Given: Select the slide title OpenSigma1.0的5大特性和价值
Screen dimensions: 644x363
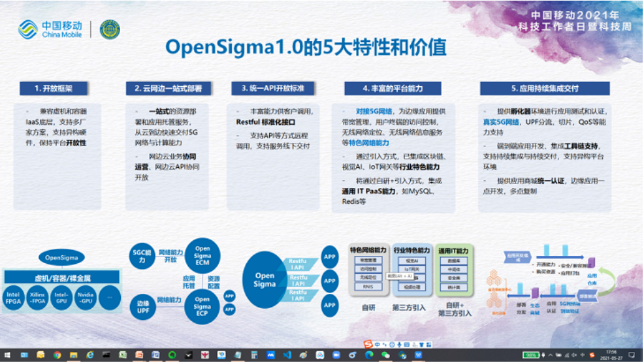Looking at the screenshot, I should tap(306, 47).
